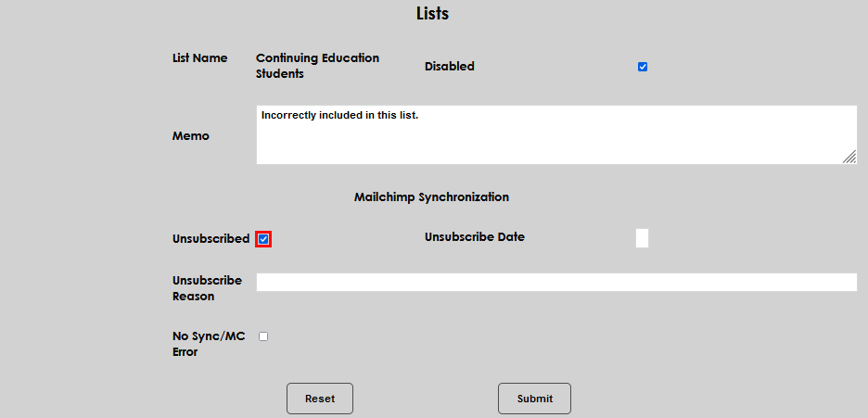The width and height of the screenshot is (868, 418).
Task: Click the Disabled label text
Action: click(x=449, y=67)
